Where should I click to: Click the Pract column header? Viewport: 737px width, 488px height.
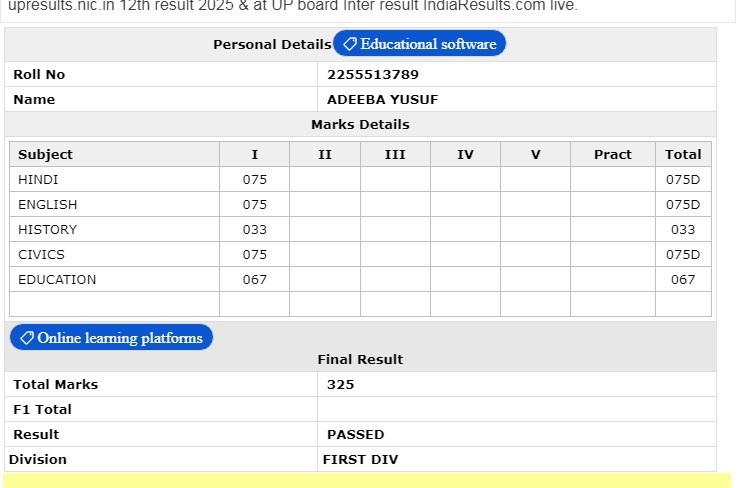point(612,155)
